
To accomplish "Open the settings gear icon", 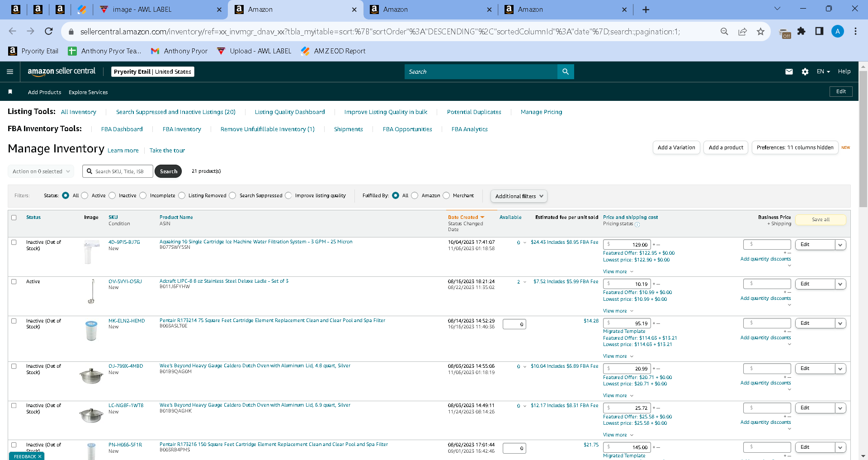I will (x=805, y=71).
